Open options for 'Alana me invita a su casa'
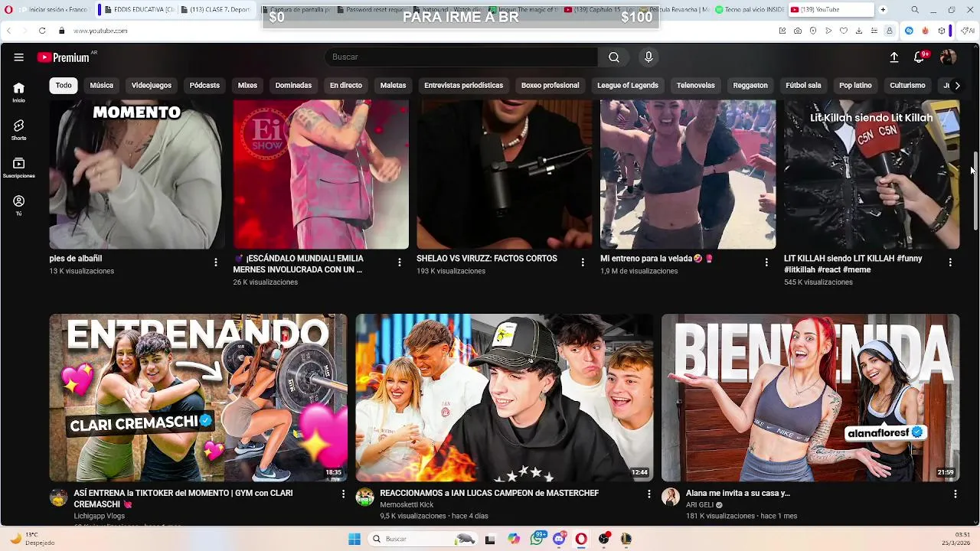 [955, 494]
